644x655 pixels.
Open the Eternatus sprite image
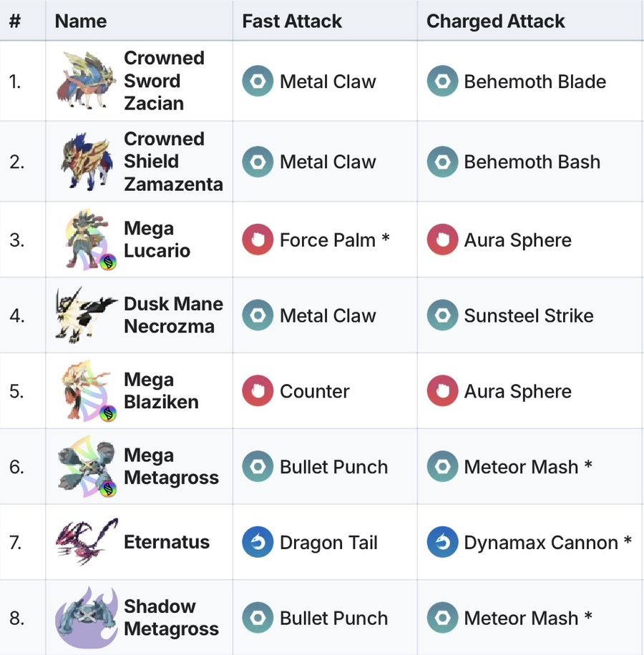[x=86, y=542]
